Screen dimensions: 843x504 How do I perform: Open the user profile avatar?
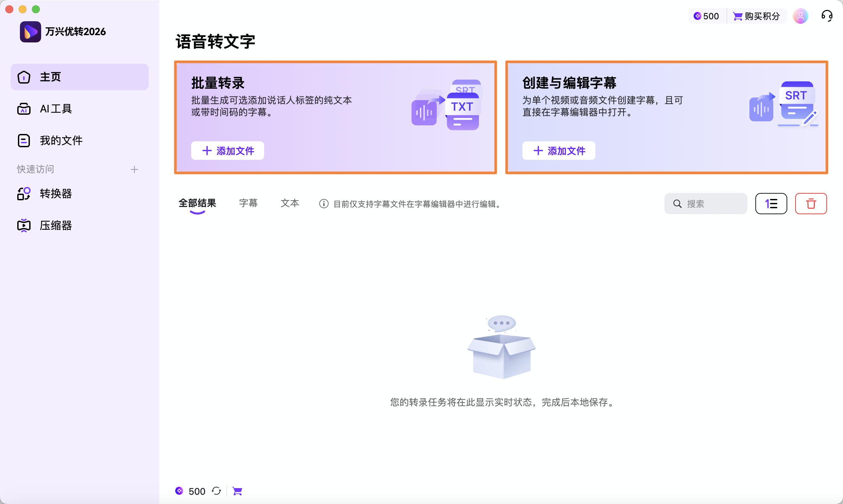click(x=801, y=16)
